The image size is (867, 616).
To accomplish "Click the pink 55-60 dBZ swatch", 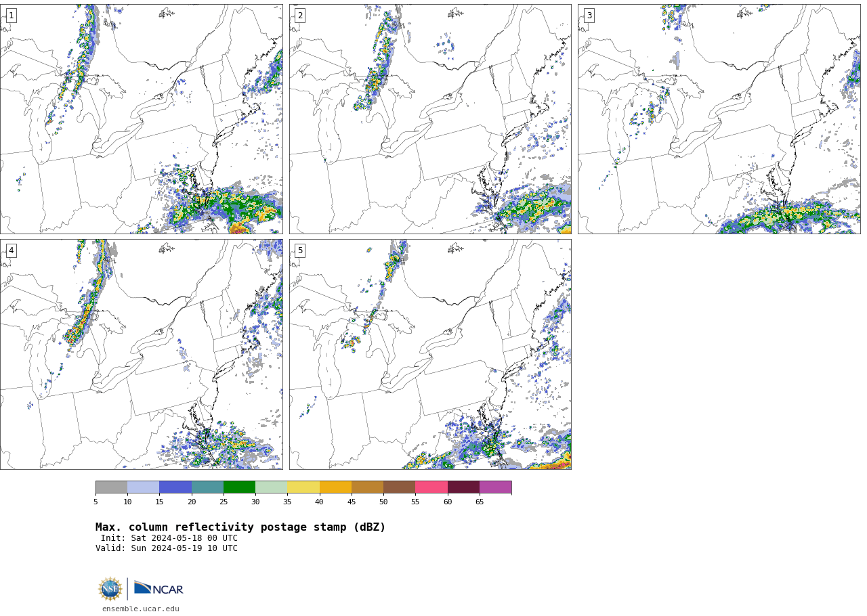I will point(431,487).
